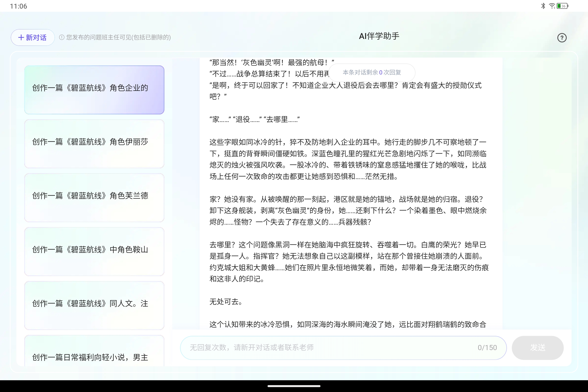
Task: Click the info icon beside 您发布的问题班主任可见
Action: pyautogui.click(x=61, y=37)
